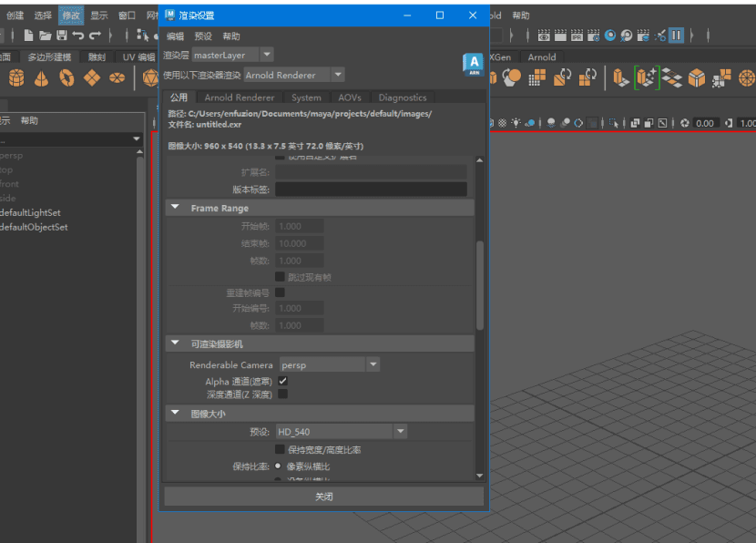Switch to the System tab
The width and height of the screenshot is (756, 543).
click(306, 97)
